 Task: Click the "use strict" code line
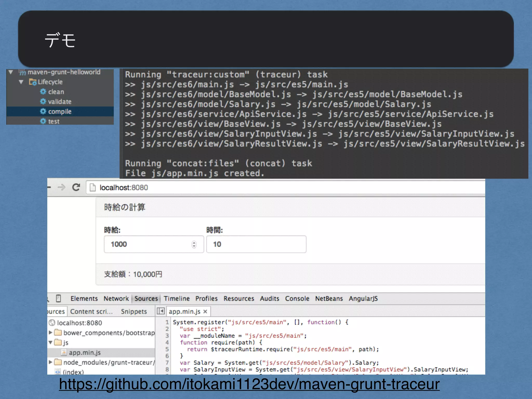point(202,329)
